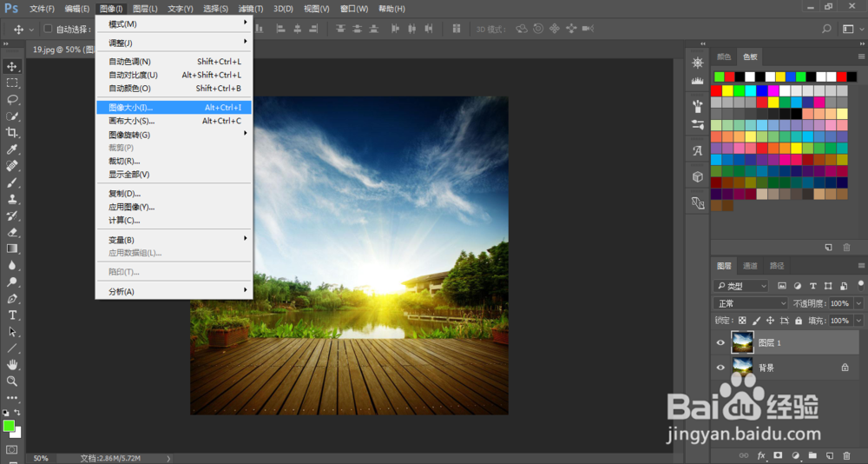
Task: Select the Lasso tool
Action: point(11,100)
